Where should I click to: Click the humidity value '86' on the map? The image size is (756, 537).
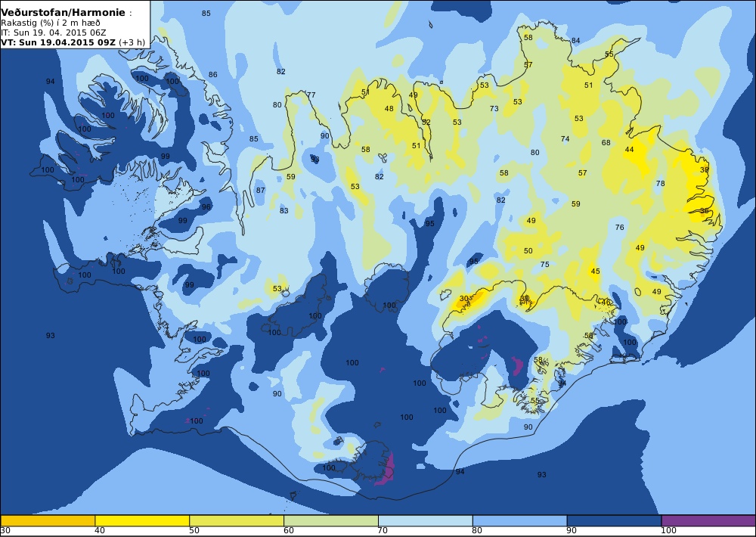[212, 75]
